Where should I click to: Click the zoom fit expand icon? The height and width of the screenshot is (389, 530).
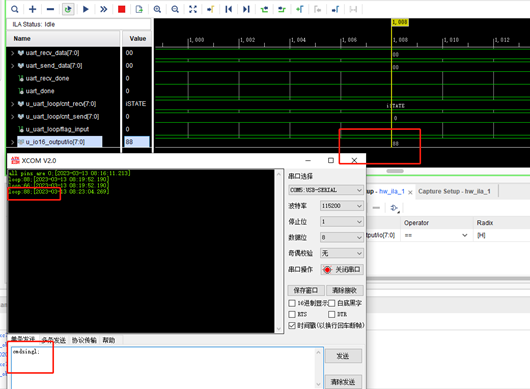click(x=193, y=9)
